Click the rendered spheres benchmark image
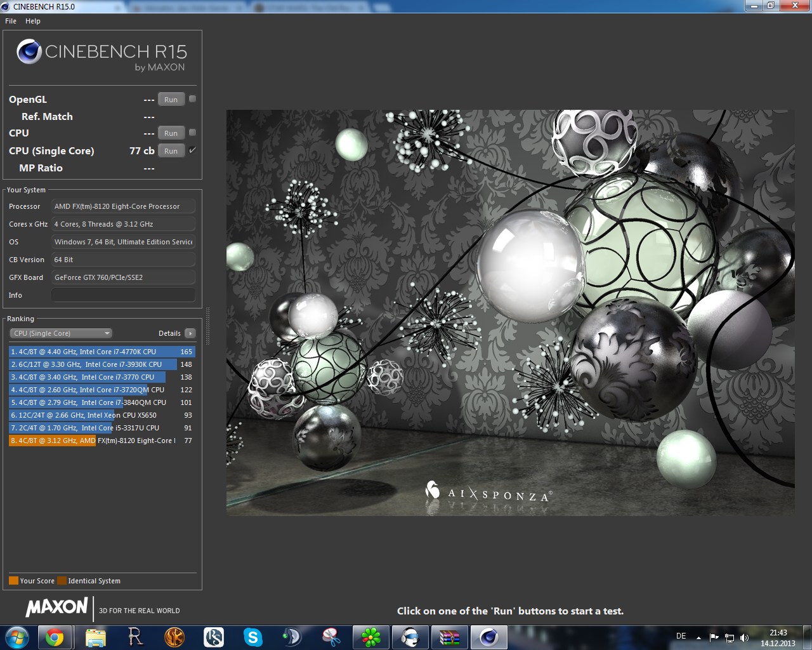 coord(510,312)
